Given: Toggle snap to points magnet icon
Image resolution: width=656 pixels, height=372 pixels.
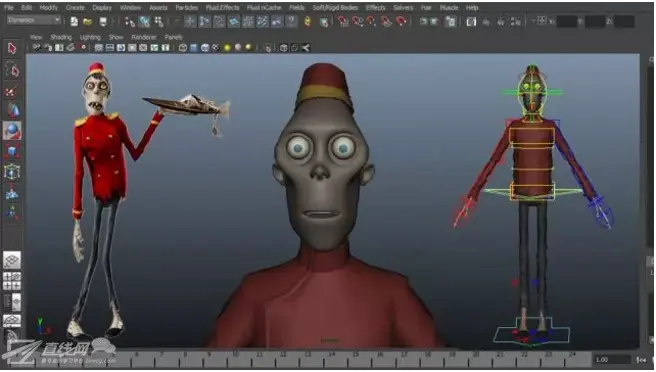Looking at the screenshot, I should [371, 21].
